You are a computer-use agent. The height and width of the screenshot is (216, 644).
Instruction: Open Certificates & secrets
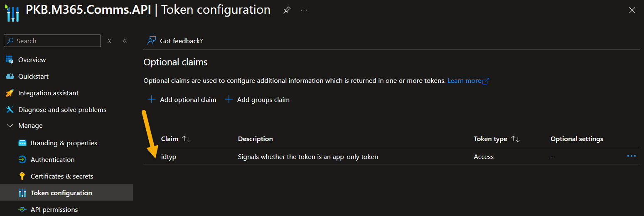62,176
